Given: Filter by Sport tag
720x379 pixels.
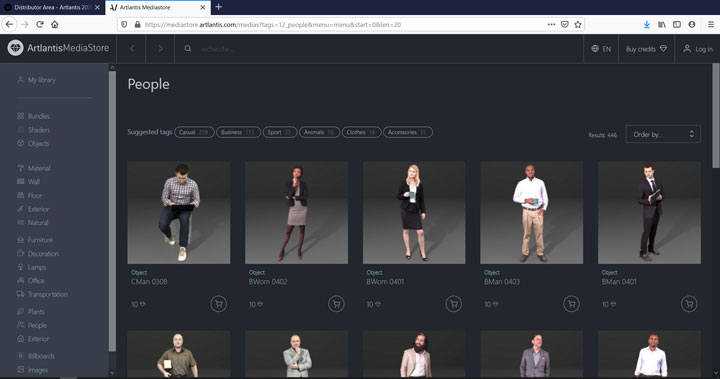Looking at the screenshot, I should pos(280,132).
